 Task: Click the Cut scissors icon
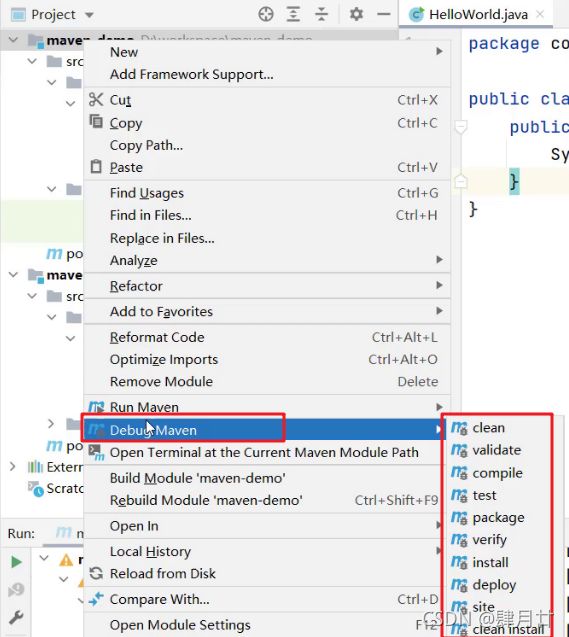pyautogui.click(x=96, y=100)
